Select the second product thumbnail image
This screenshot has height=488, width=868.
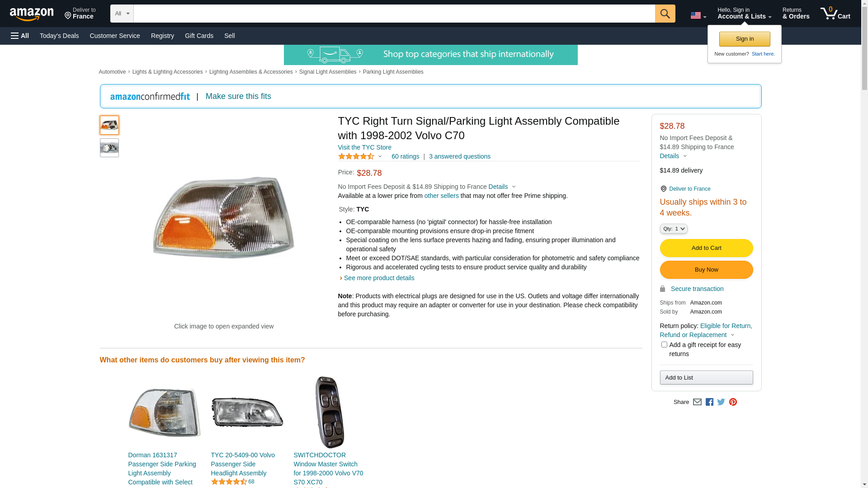109,148
